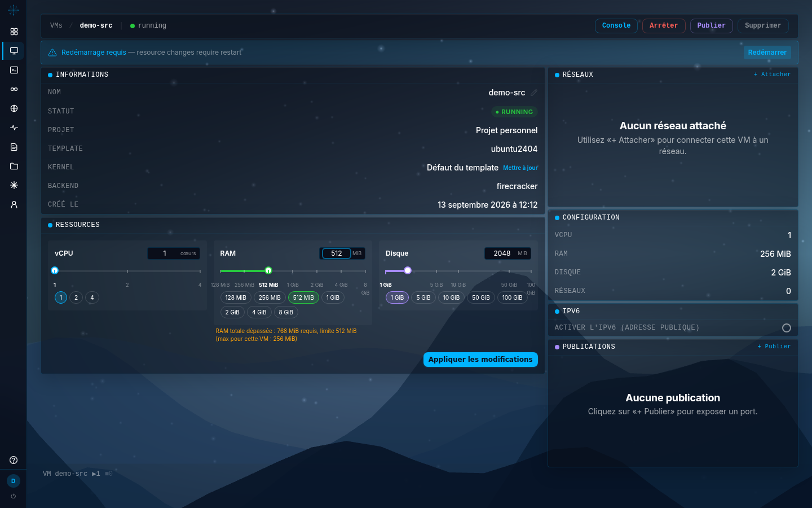Click + Publier in Publications panel
The image size is (812, 508).
tap(774, 347)
